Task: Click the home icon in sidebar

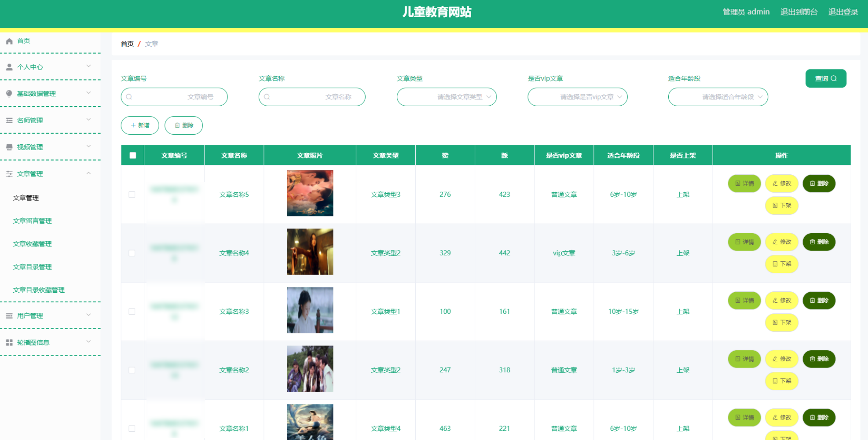Action: [x=9, y=41]
